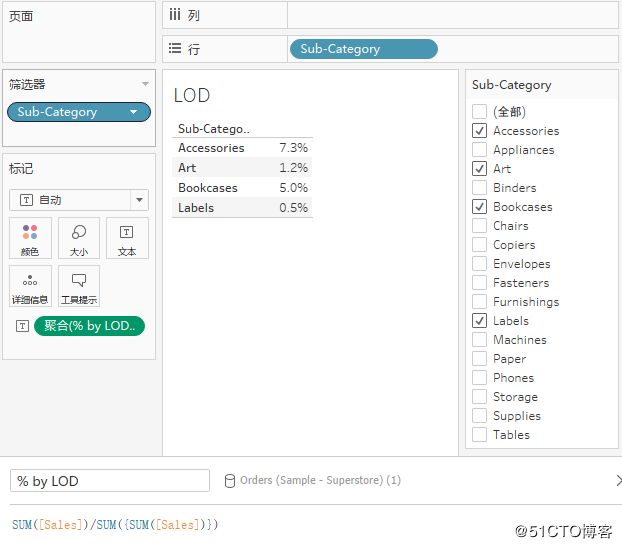Screen dimensions: 622x548
Task: Click the Sub-Category filter card title
Action: click(x=512, y=85)
